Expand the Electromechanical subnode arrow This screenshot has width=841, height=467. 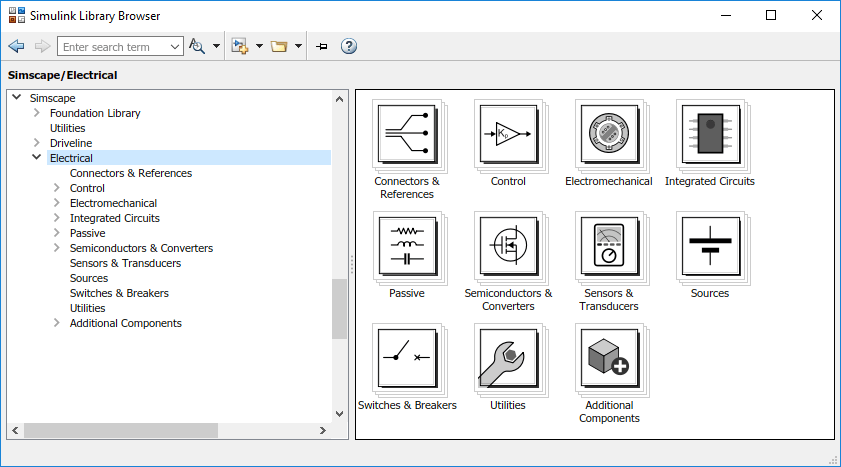(56, 203)
